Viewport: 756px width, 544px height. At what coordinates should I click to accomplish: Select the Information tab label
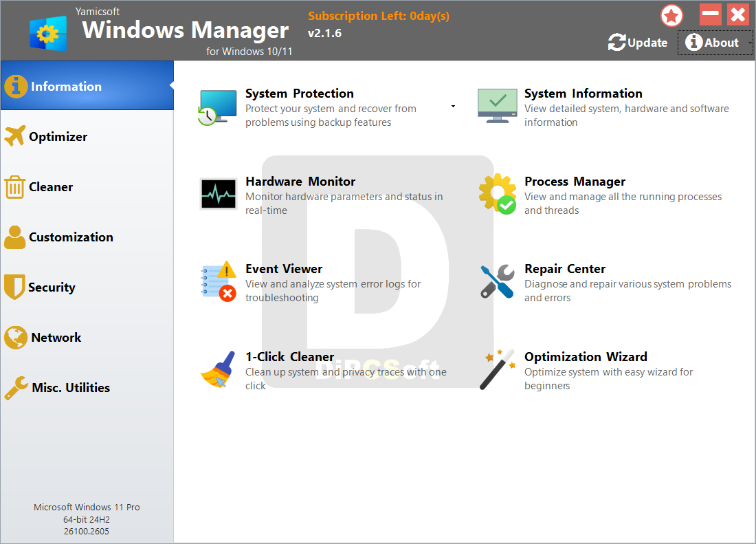point(67,87)
